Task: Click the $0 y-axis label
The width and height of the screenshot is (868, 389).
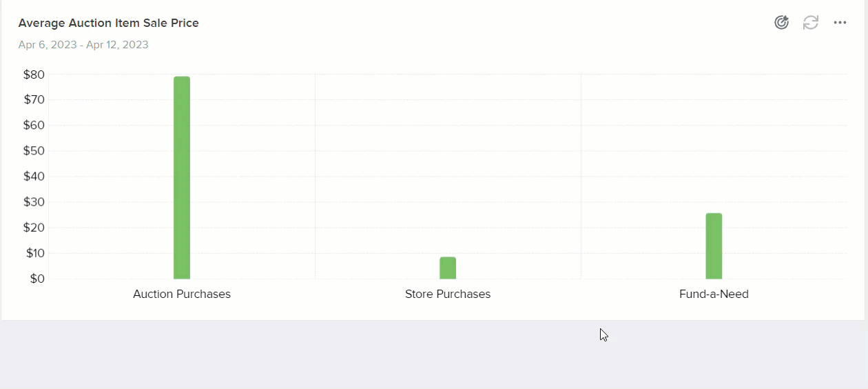Action: tap(37, 279)
